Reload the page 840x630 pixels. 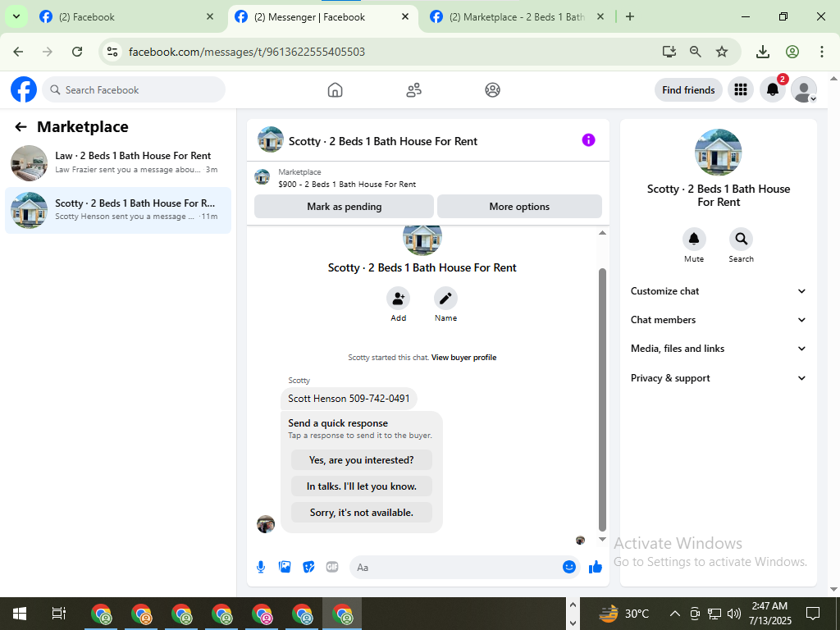pos(77,52)
